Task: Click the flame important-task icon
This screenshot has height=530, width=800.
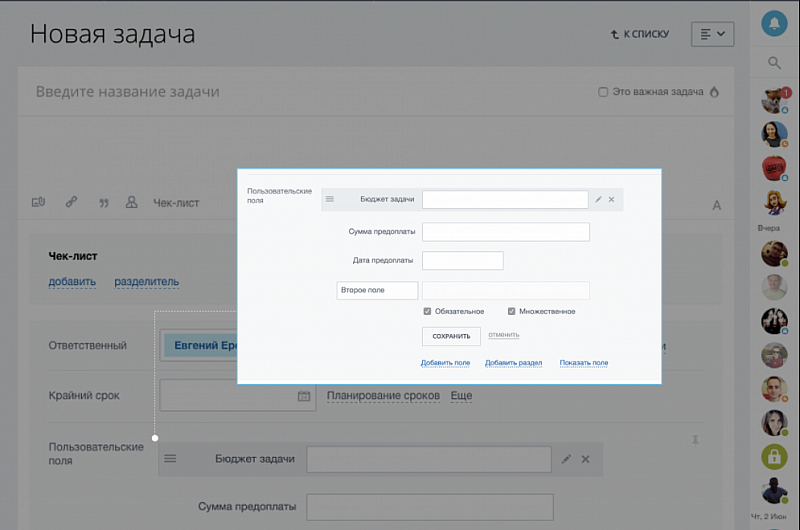Action: click(x=714, y=92)
